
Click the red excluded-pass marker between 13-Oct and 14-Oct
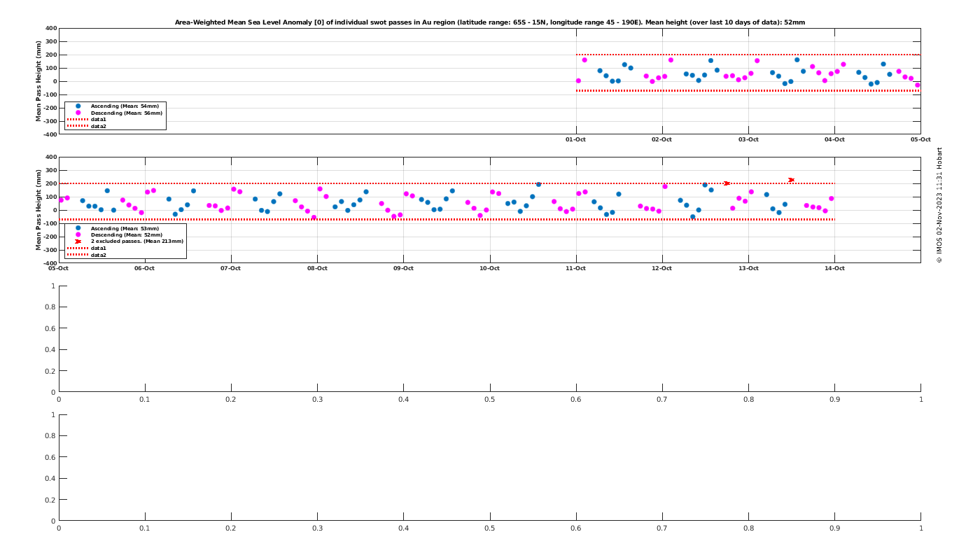tap(791, 180)
